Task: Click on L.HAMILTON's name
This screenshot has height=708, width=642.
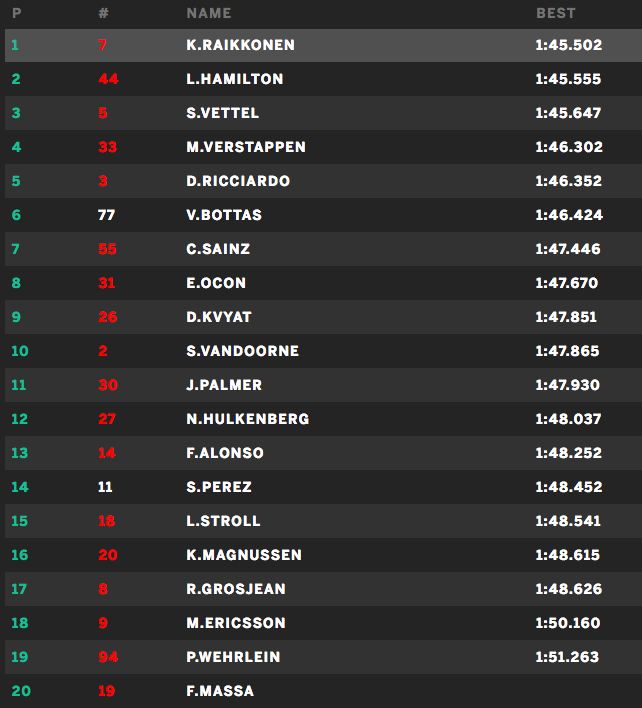Action: pyautogui.click(x=235, y=79)
